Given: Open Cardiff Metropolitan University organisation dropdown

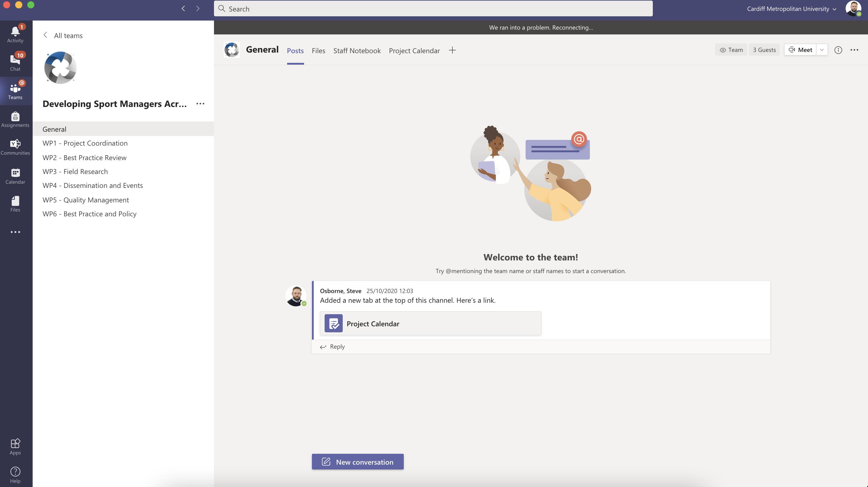Looking at the screenshot, I should point(792,9).
